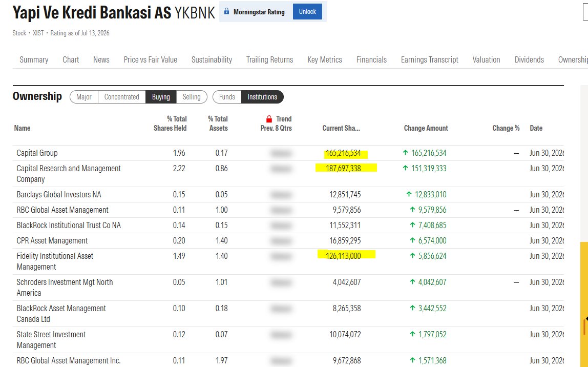Click Schroders Investment Mgt North America
588x367 pixels.
tap(65, 288)
